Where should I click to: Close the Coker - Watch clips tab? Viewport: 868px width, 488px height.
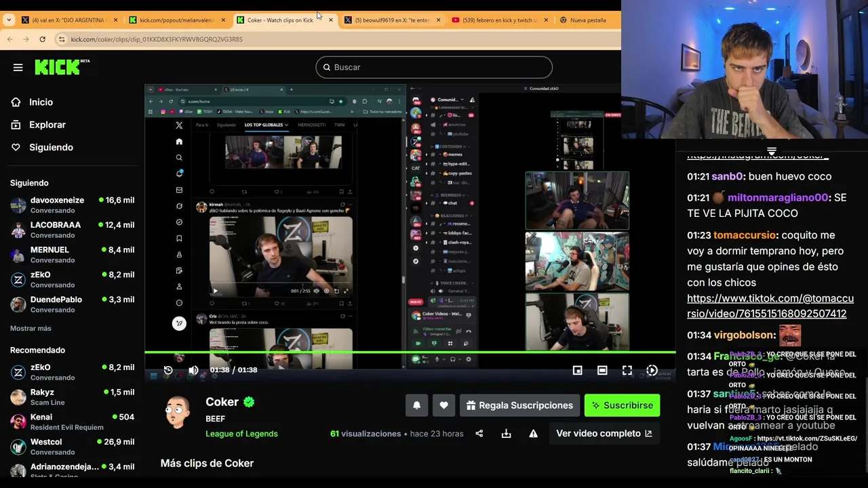pyautogui.click(x=331, y=20)
